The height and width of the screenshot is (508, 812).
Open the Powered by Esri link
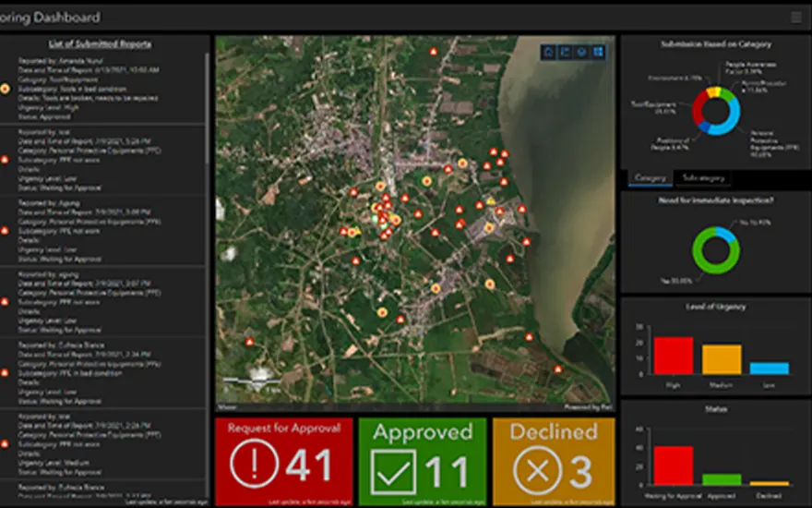(588, 407)
